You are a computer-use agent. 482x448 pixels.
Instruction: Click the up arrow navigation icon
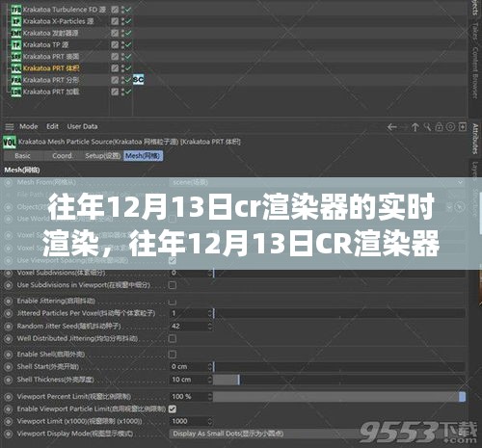click(415, 127)
